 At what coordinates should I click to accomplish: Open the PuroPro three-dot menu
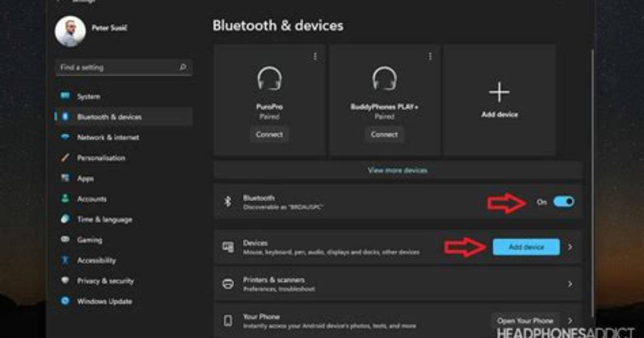pos(315,57)
